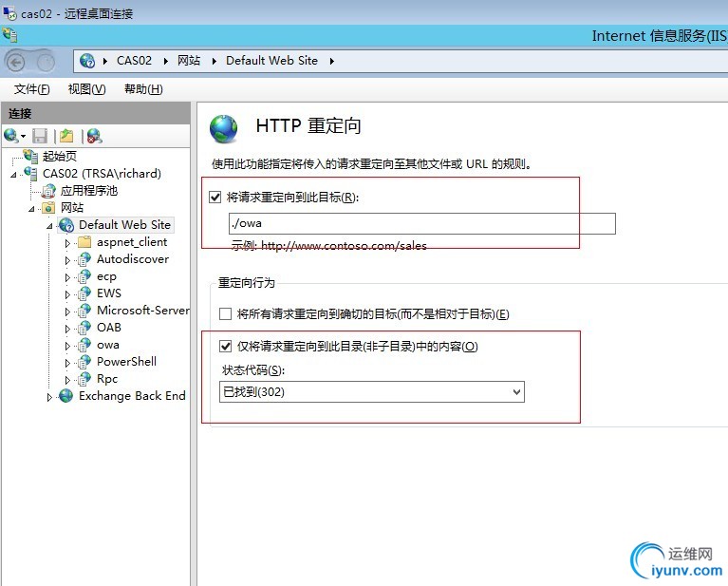Image resolution: width=728 pixels, height=586 pixels.
Task: Expand the aspnet_client tree node
Action: (67, 243)
